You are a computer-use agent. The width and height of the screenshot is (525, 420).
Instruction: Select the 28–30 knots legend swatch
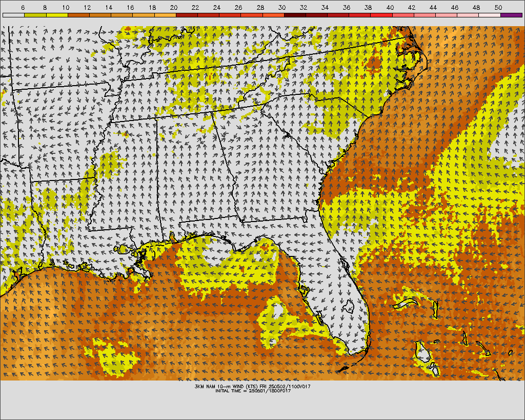point(274,15)
